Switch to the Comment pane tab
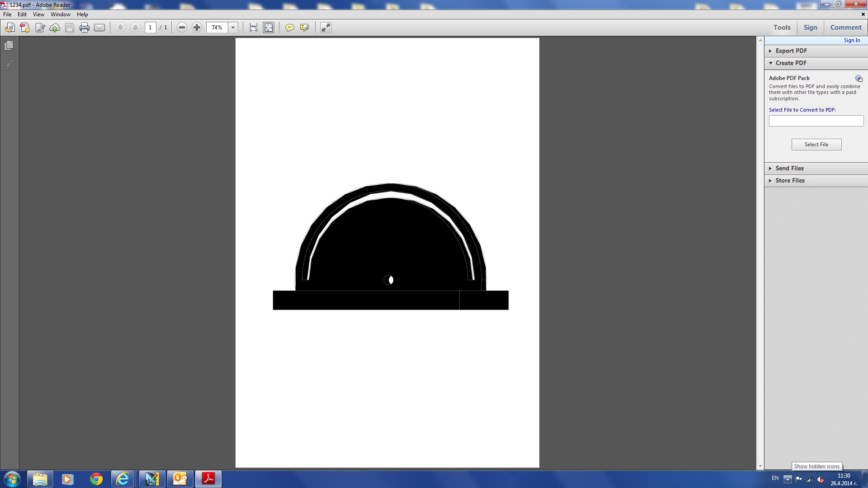868x488 pixels. [845, 27]
